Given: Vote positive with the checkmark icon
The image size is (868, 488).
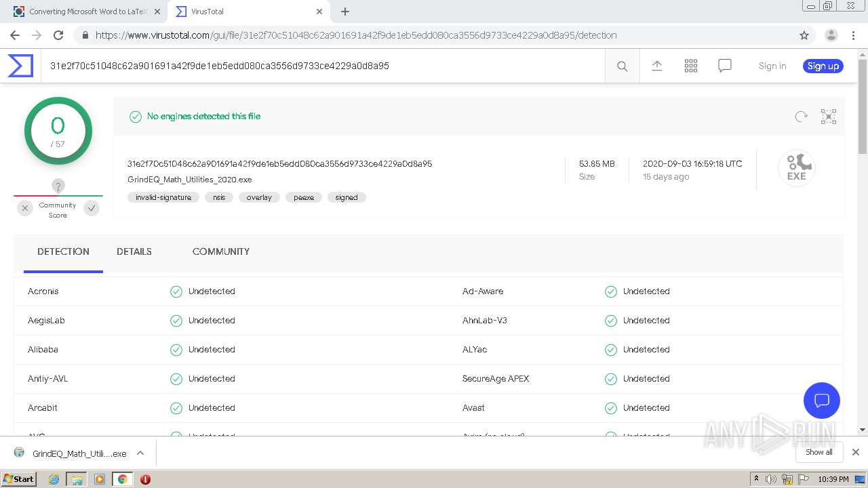Looking at the screenshot, I should pyautogui.click(x=92, y=208).
